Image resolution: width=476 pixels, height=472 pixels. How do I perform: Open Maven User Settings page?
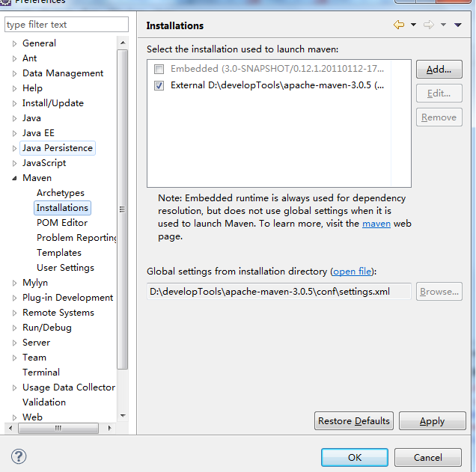pos(65,268)
